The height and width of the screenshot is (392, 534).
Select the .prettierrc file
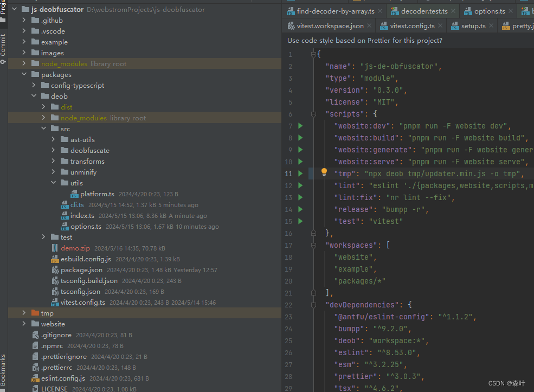pyautogui.click(x=56, y=368)
